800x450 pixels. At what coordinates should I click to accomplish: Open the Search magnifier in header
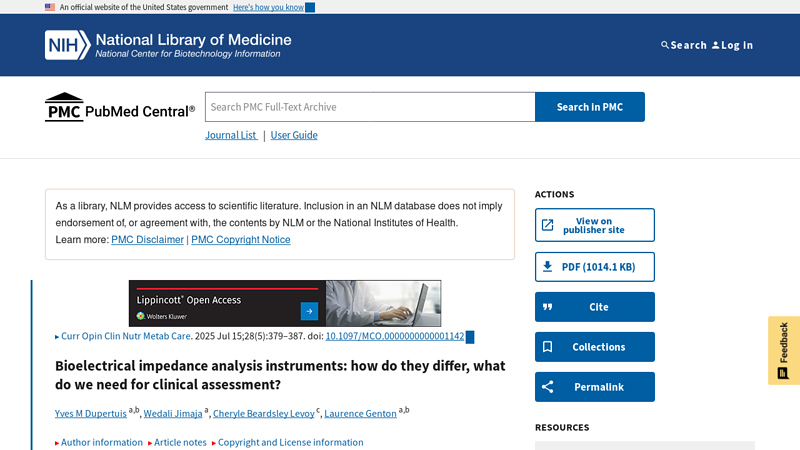tap(666, 45)
